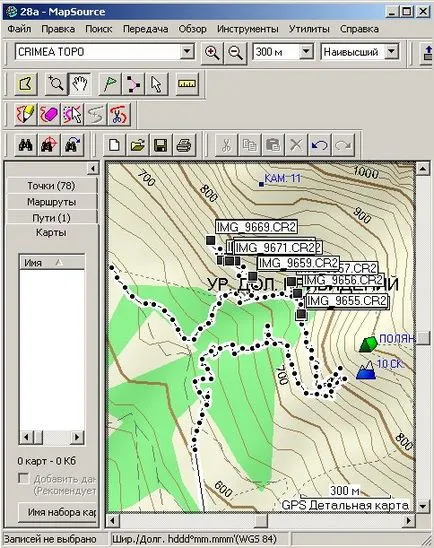Viewport: 434px width, 548px height.
Task: Click the map's vertical scrollbar down arrow
Action: 423,506
